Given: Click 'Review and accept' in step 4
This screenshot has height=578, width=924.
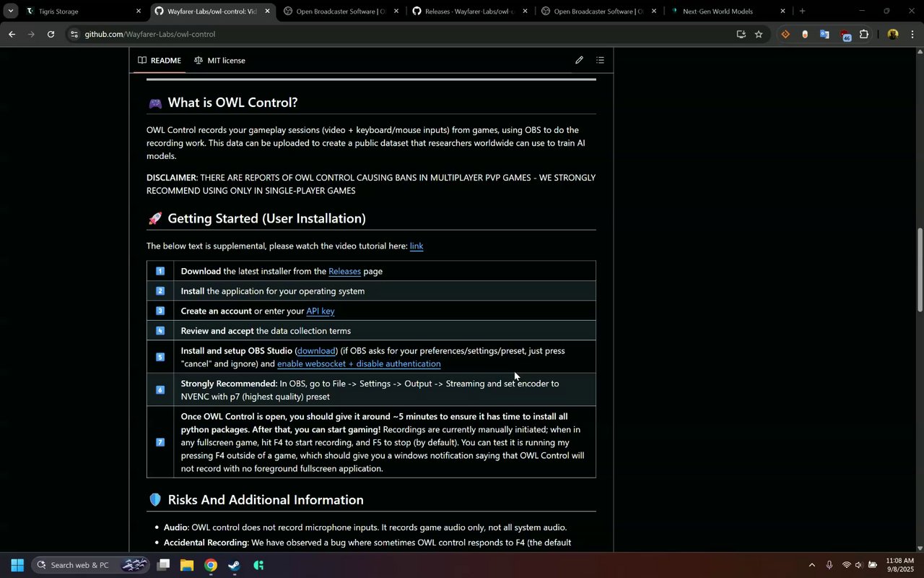Looking at the screenshot, I should [x=217, y=331].
